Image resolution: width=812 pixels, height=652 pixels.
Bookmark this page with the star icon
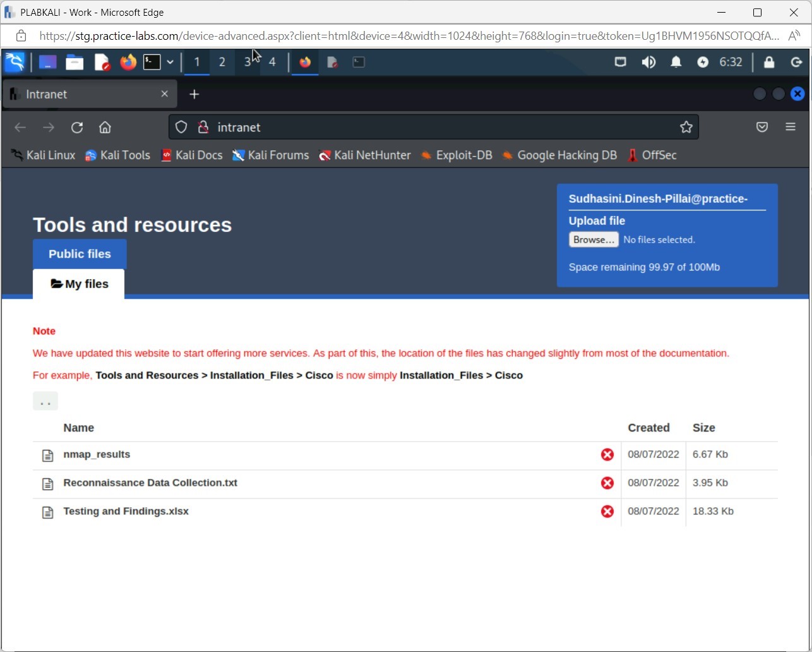click(x=686, y=128)
